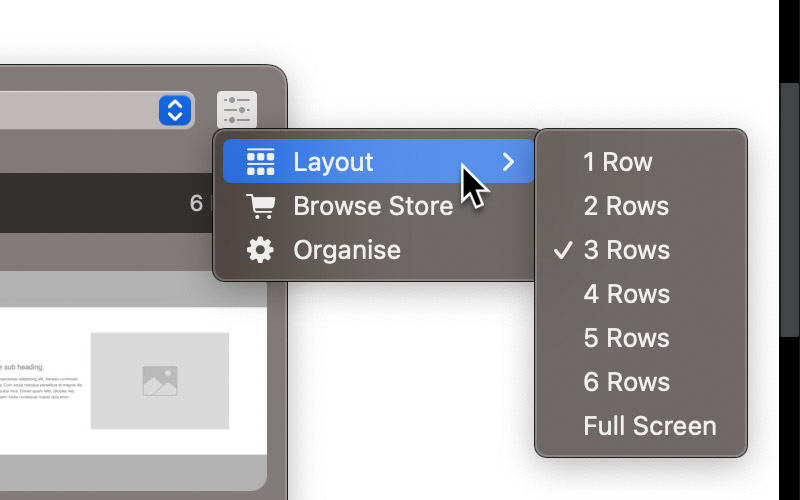The width and height of the screenshot is (800, 500).
Task: Click the Layout grid icon
Action: (261, 162)
